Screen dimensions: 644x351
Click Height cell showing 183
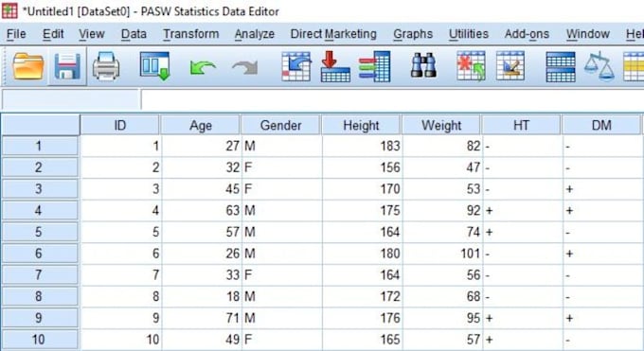pos(363,146)
